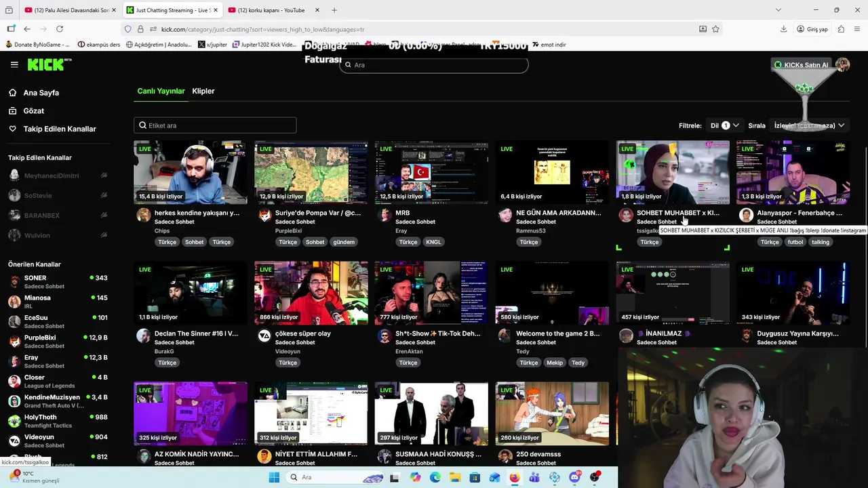Open Microsoft Edge from taskbar
Image resolution: width=868 pixels, height=488 pixels.
pyautogui.click(x=435, y=477)
